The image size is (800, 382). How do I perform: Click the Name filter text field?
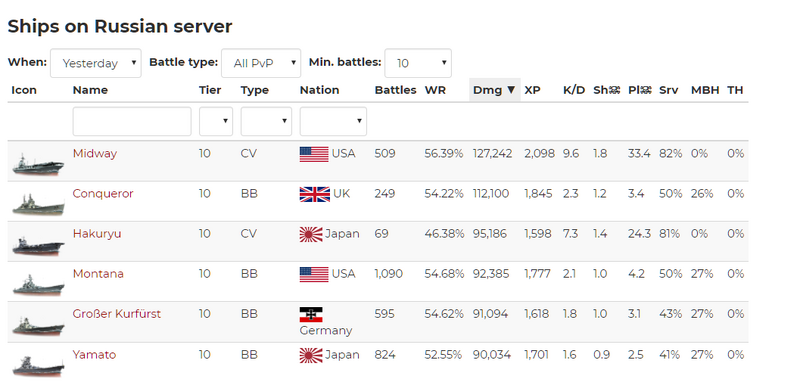[132, 121]
